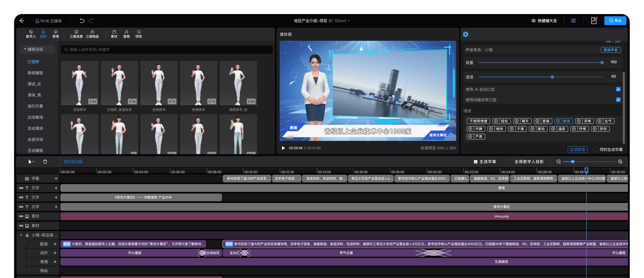This screenshot has width=644, height=278.
Task: Click the 导出 export button
Action: (615, 21)
